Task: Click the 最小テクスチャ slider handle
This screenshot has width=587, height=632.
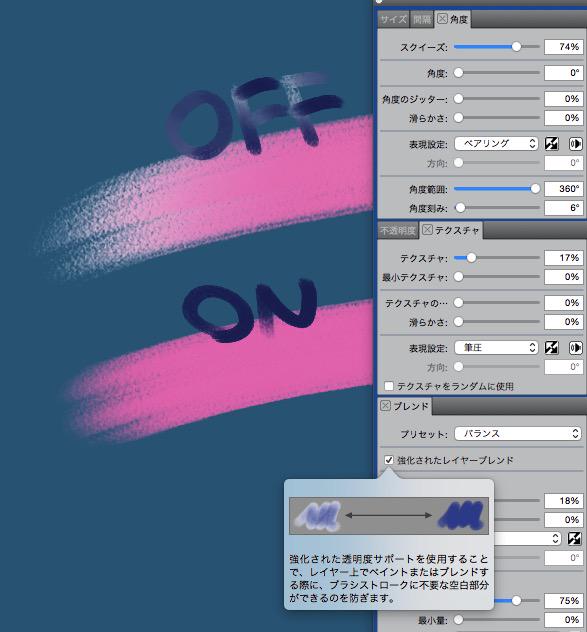Action: 458,276
